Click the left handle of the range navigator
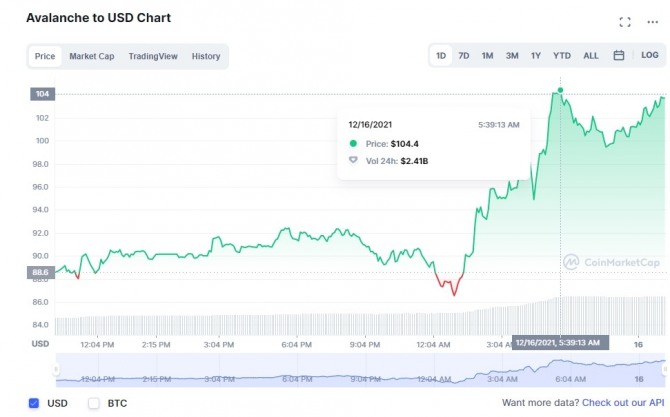The height and width of the screenshot is (417, 670). coord(57,370)
